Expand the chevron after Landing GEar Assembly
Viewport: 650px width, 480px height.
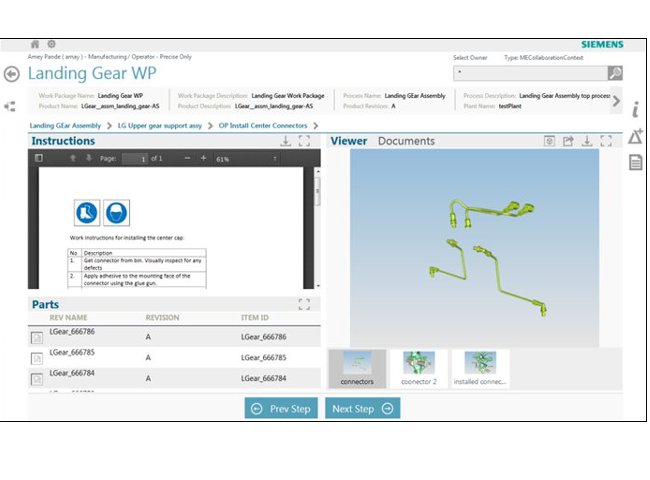pyautogui.click(x=109, y=126)
